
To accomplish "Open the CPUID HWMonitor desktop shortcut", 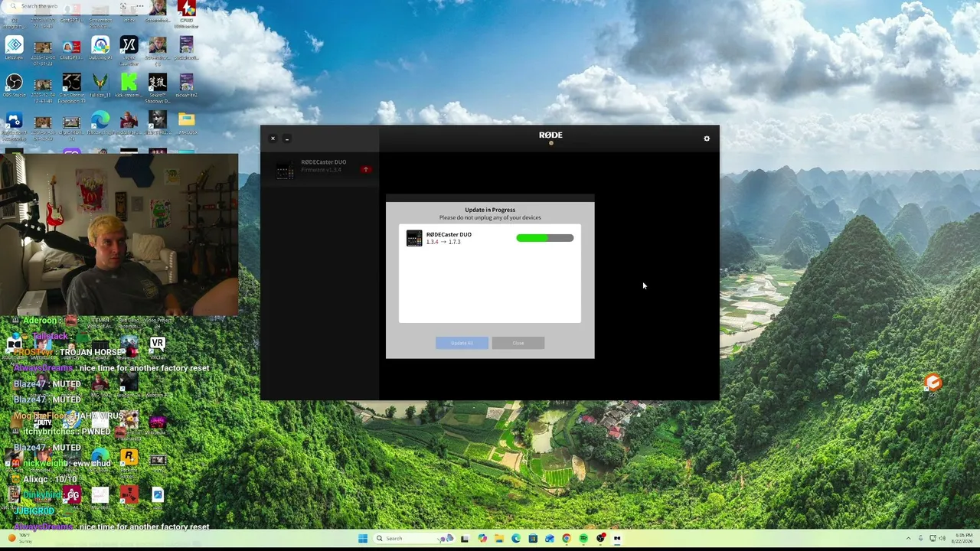I will click(186, 13).
